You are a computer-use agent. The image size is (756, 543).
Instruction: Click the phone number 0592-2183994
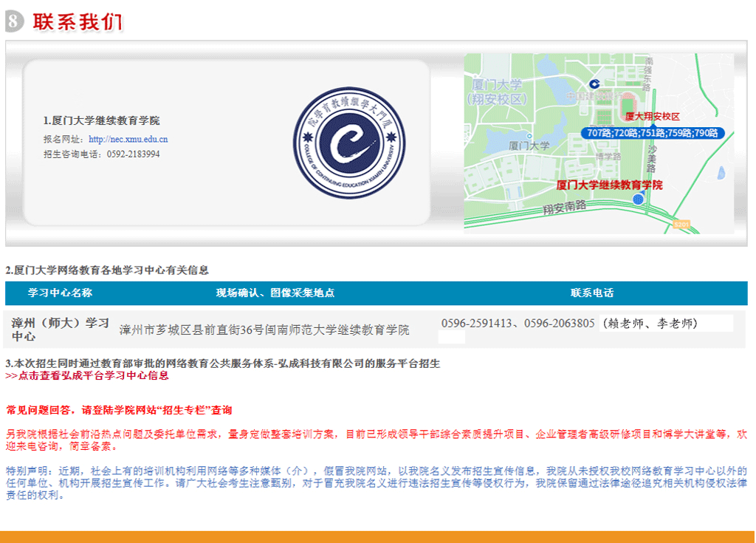tap(133, 154)
